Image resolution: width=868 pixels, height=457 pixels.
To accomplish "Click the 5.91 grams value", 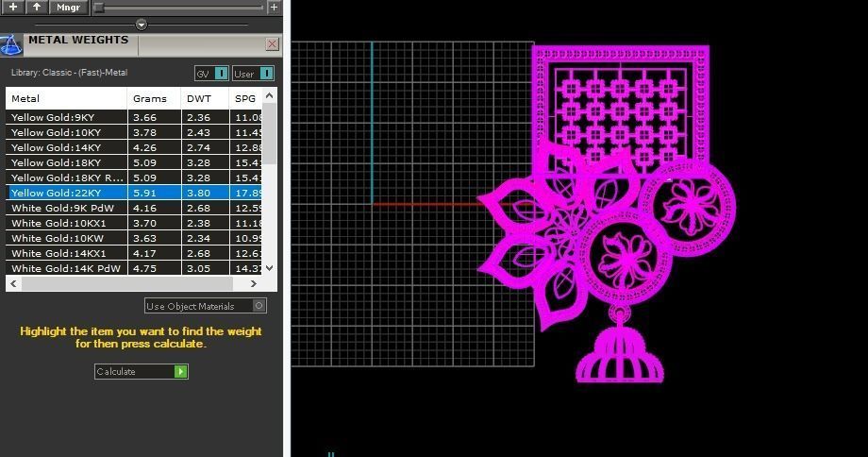I will click(144, 193).
